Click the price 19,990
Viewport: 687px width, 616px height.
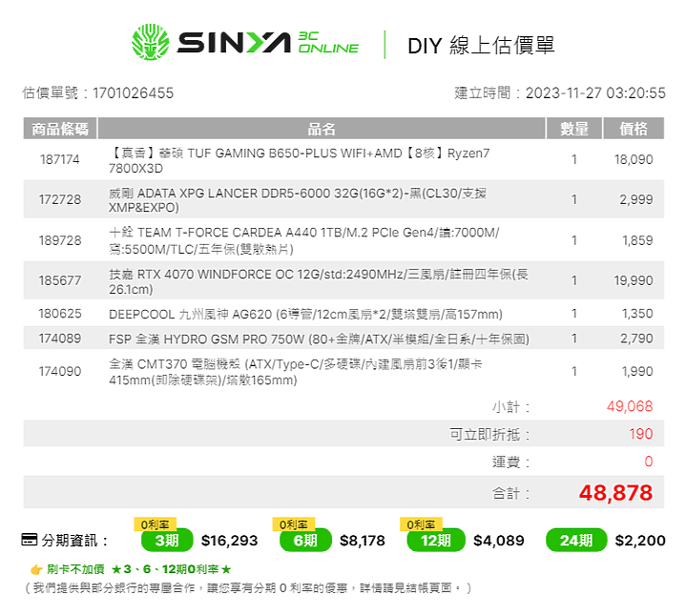pyautogui.click(x=634, y=280)
